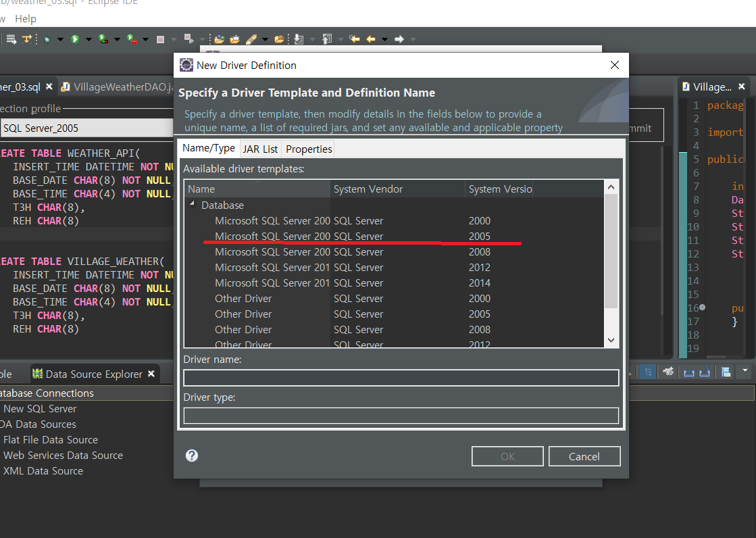Image resolution: width=756 pixels, height=538 pixels.
Task: Click the Coverage run icon in toolbar
Action: (103, 39)
